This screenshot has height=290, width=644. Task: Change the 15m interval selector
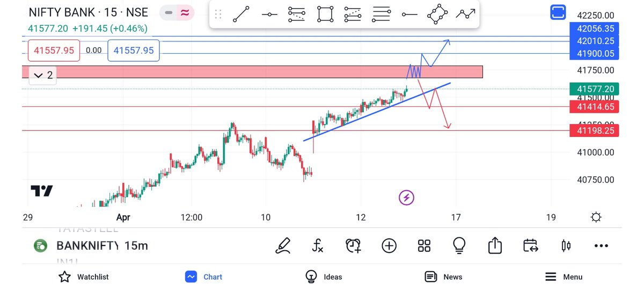[x=136, y=246]
